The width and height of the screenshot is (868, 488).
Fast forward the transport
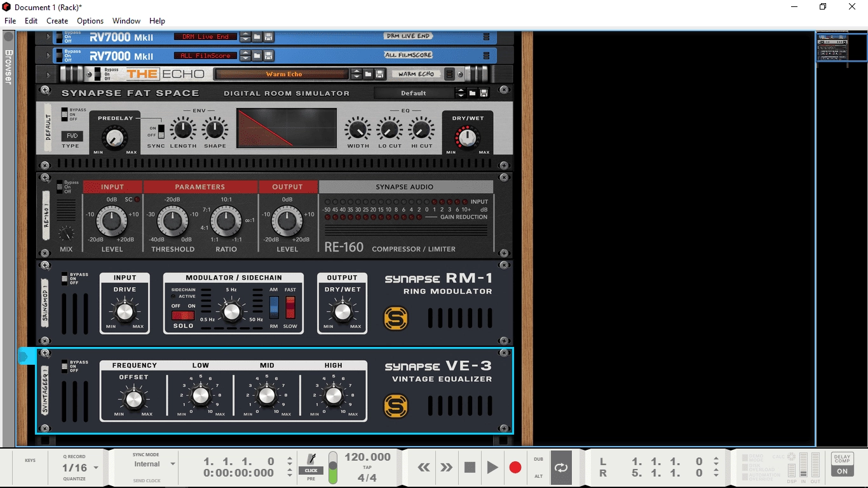pos(447,468)
